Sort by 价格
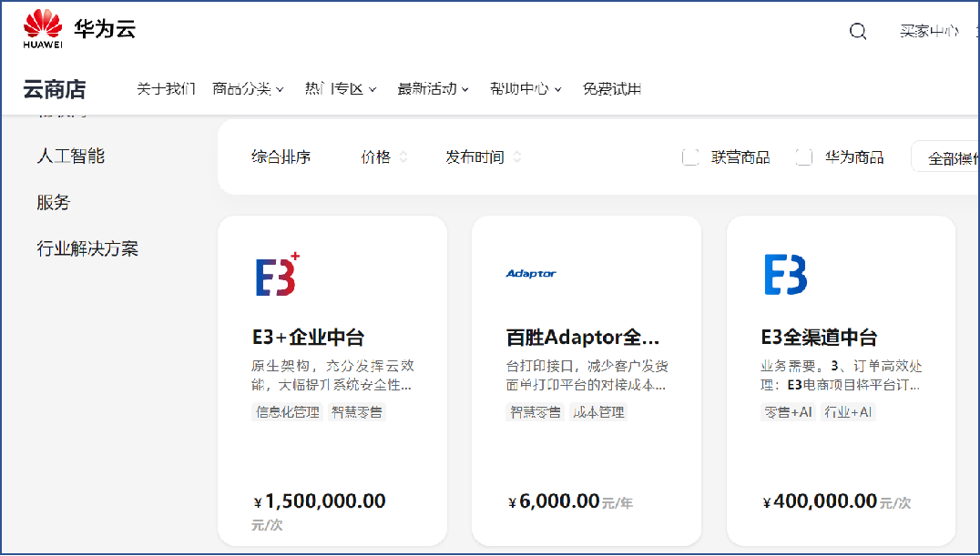 pyautogui.click(x=375, y=157)
